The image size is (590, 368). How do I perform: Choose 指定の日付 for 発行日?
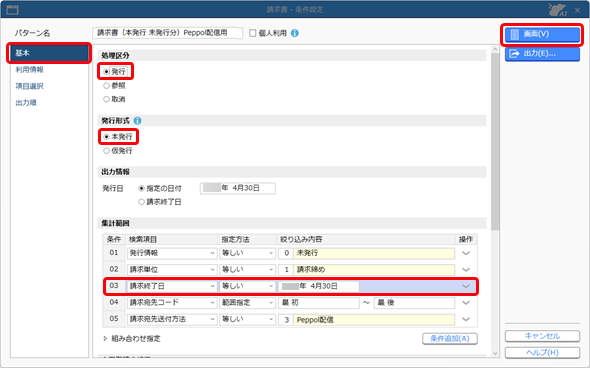141,188
